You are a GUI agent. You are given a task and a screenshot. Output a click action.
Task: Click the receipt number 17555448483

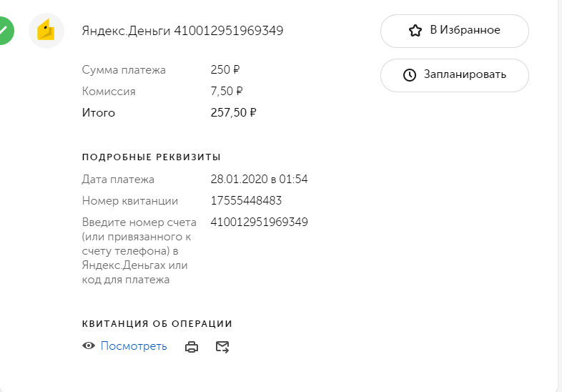(246, 201)
